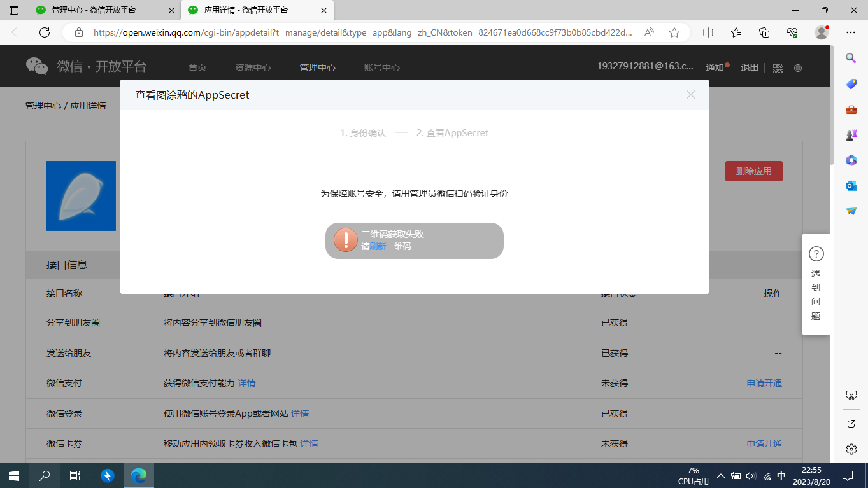The height and width of the screenshot is (488, 868).
Task: Switch to the 管理中心 - 微信开放平台 browser tab
Action: point(104,10)
